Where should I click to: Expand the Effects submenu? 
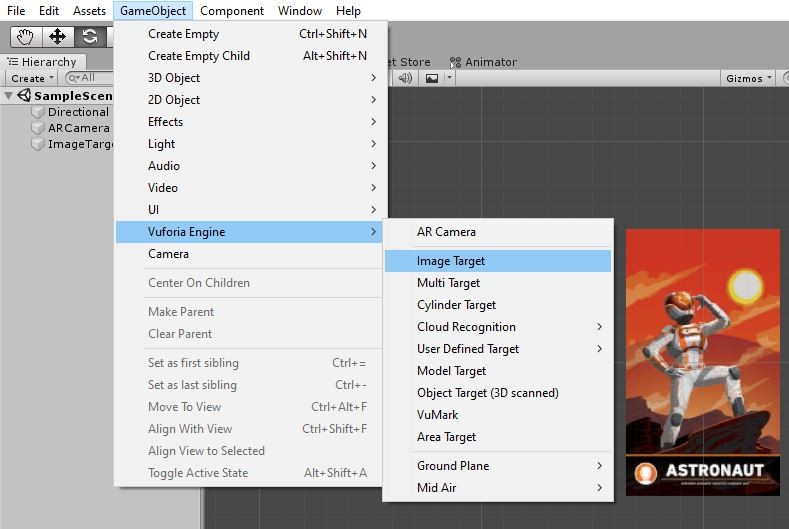tap(251, 122)
